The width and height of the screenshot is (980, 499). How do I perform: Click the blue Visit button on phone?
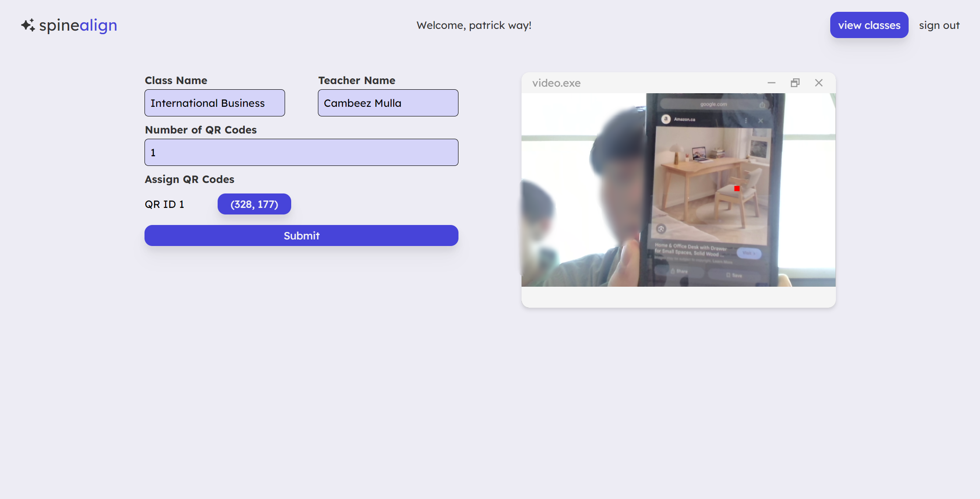coord(748,253)
